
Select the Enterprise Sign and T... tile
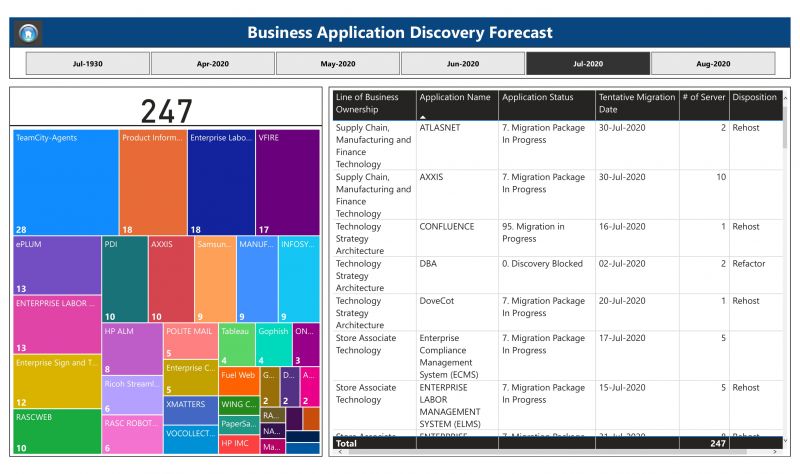click(x=57, y=382)
